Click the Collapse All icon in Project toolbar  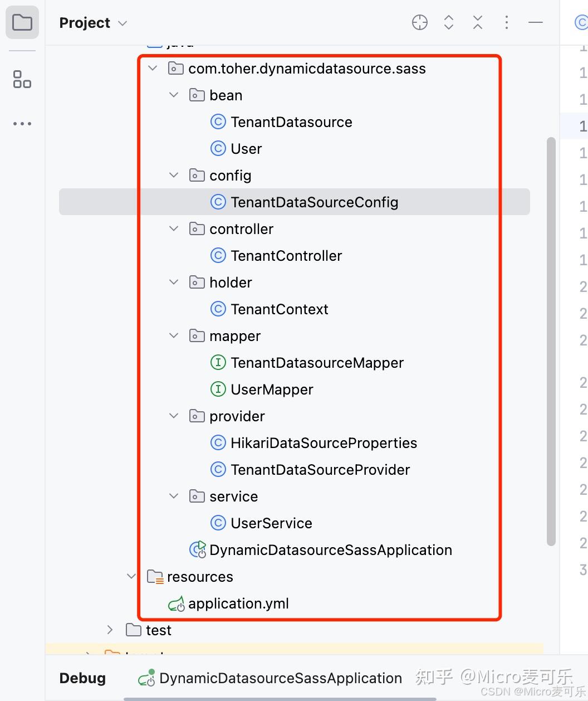coord(477,22)
